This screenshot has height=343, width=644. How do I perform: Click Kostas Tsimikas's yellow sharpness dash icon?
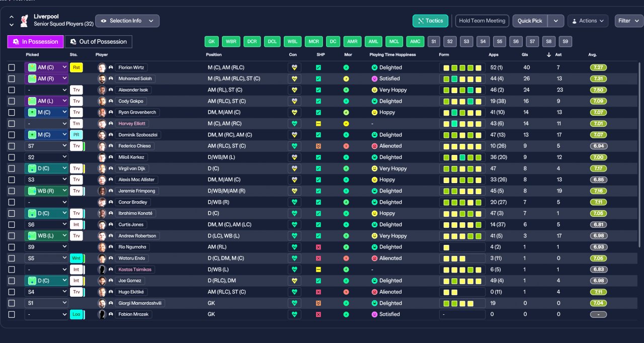tap(318, 270)
